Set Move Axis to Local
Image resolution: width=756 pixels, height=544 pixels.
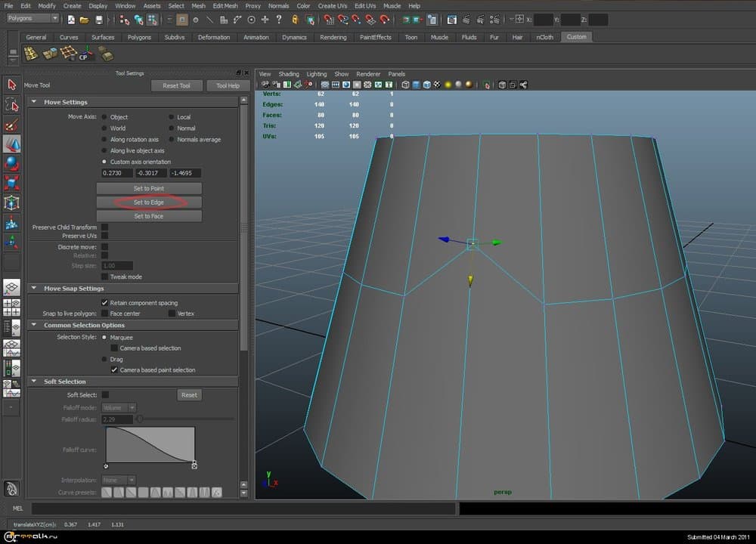click(171, 117)
